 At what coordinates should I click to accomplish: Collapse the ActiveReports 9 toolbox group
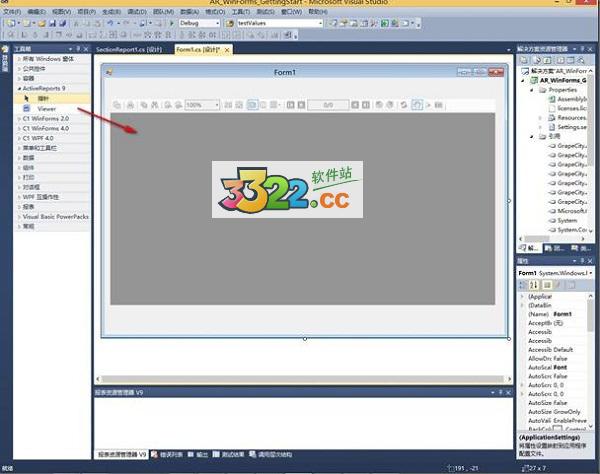point(17,88)
